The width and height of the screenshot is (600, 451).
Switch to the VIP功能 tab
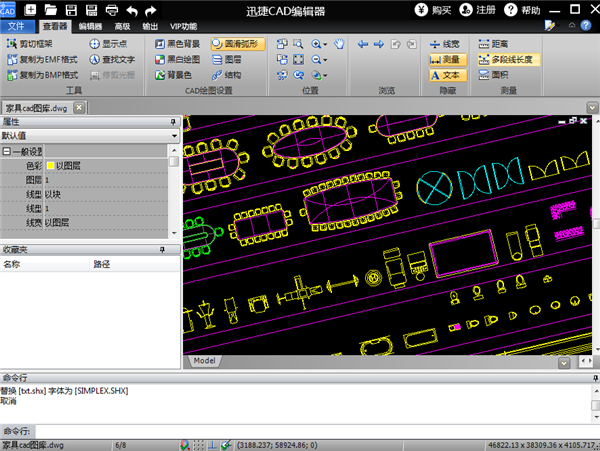coord(184,26)
